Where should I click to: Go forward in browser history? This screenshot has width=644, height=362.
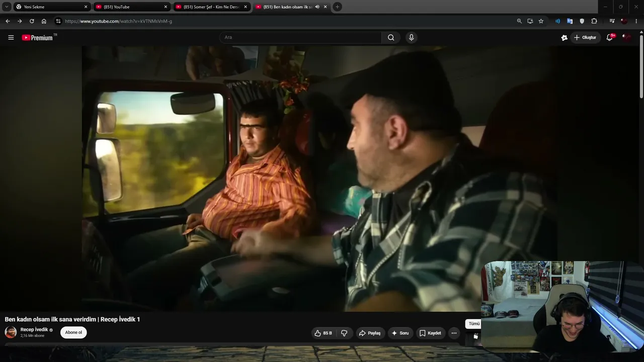pos(20,21)
